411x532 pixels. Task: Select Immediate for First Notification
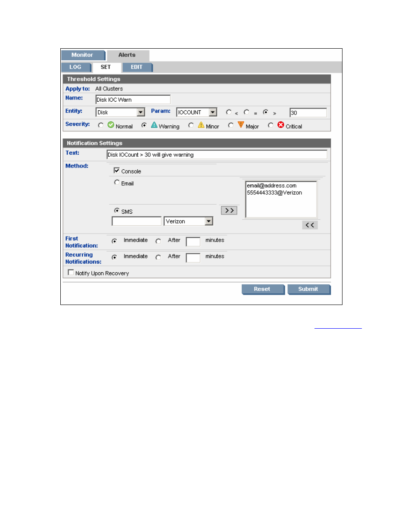[114, 241]
